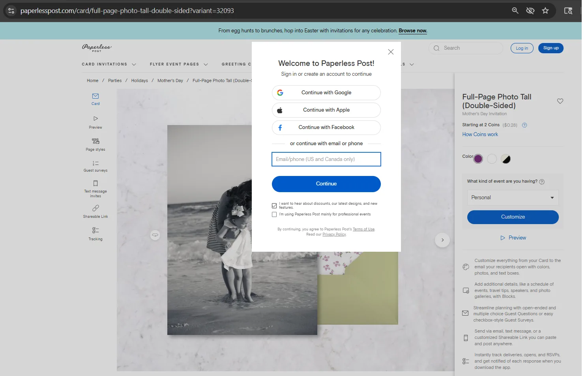Open the Preview sidebar tool
Viewport: 588px width, 376px height.
[96, 122]
